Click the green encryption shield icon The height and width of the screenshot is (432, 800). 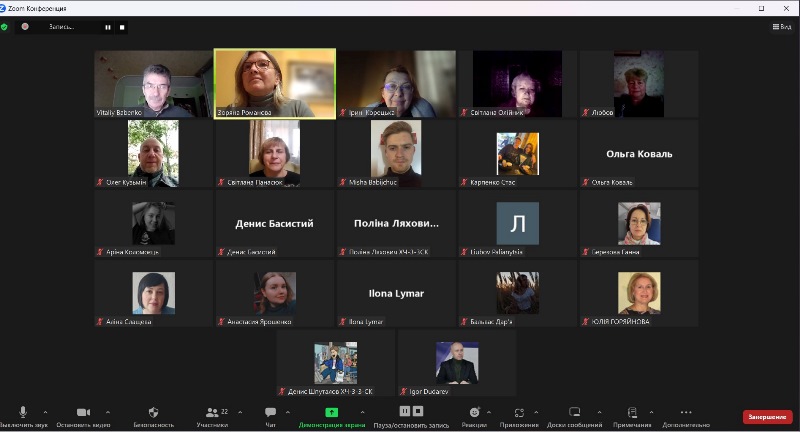[5, 27]
